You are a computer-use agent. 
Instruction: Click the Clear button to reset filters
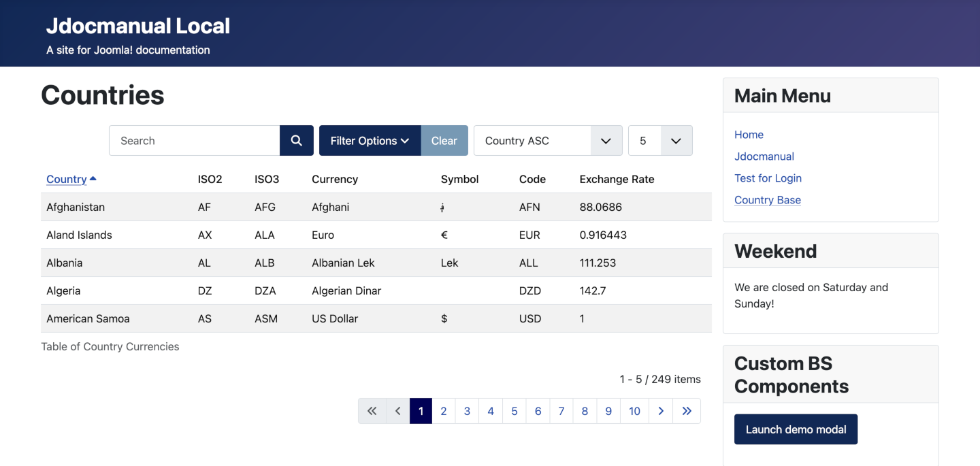click(x=444, y=140)
